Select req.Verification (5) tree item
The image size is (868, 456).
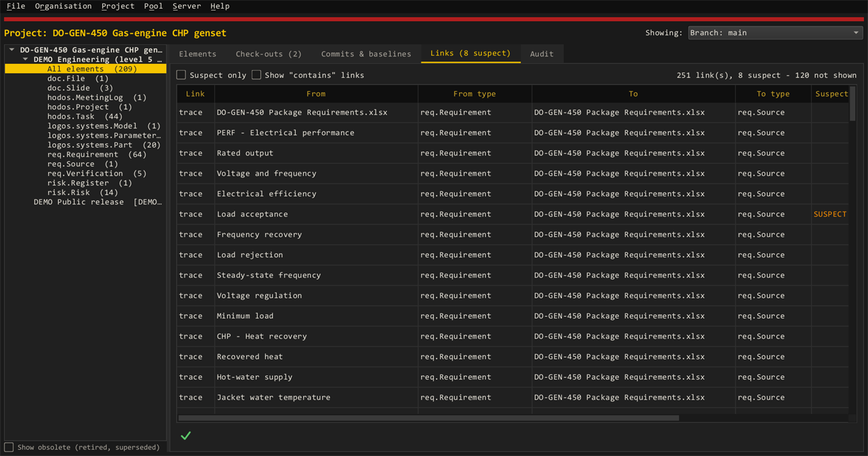97,173
